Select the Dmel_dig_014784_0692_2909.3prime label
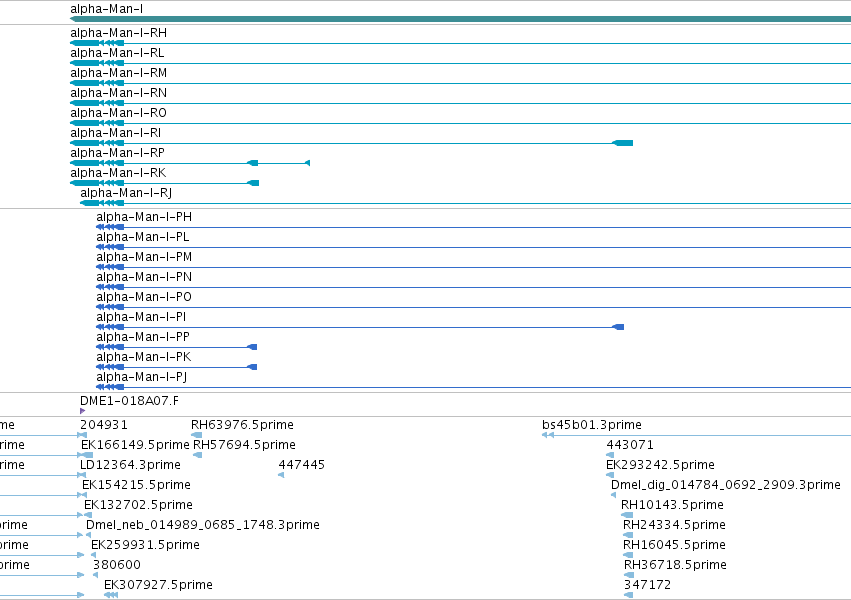 726,486
